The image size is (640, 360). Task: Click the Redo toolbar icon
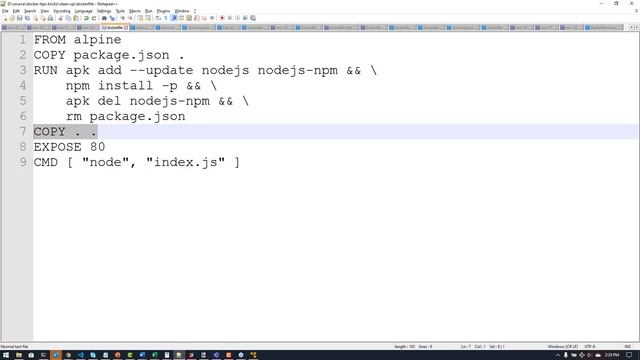click(x=94, y=18)
